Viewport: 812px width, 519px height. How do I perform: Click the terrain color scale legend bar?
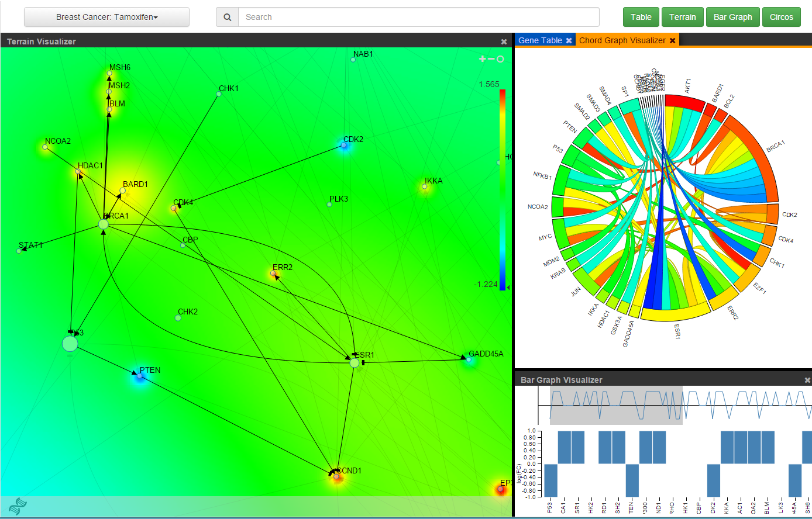502,190
